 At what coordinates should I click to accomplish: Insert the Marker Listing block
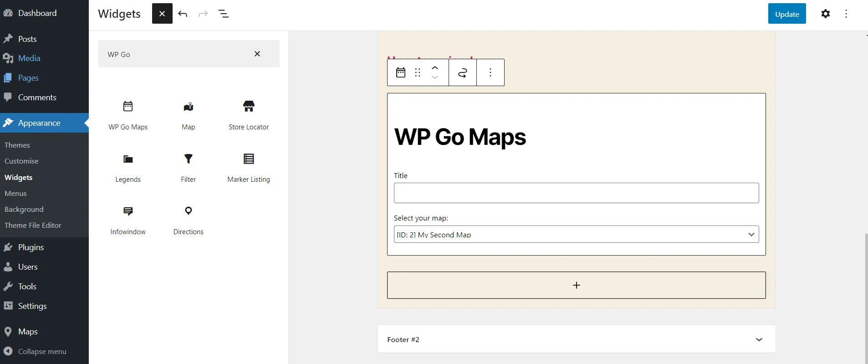[249, 168]
